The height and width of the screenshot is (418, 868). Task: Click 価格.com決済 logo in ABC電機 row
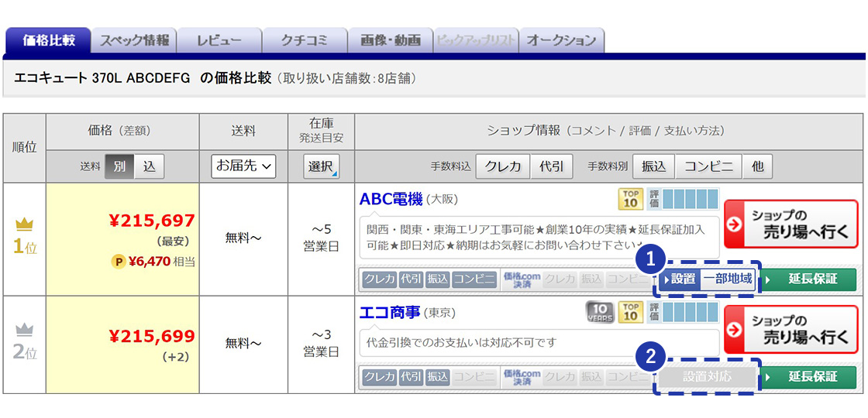(522, 279)
